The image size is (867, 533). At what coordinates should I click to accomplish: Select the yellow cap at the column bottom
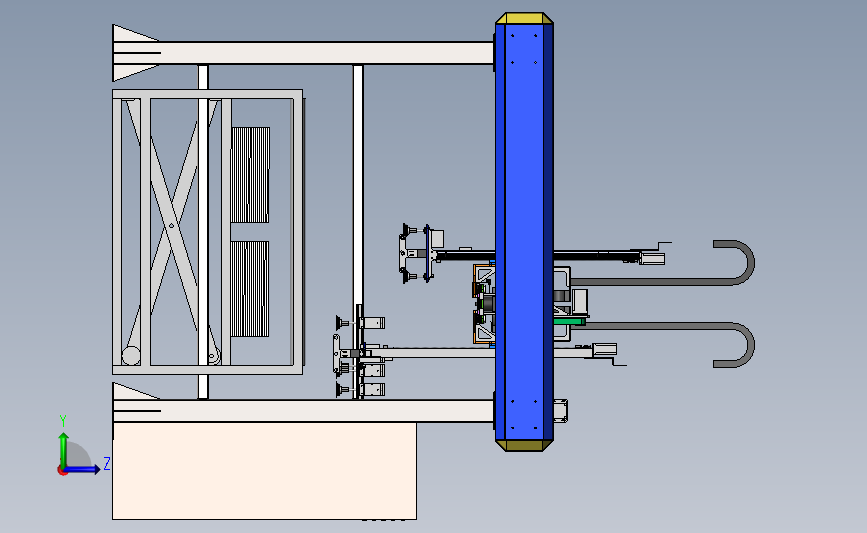[524, 446]
